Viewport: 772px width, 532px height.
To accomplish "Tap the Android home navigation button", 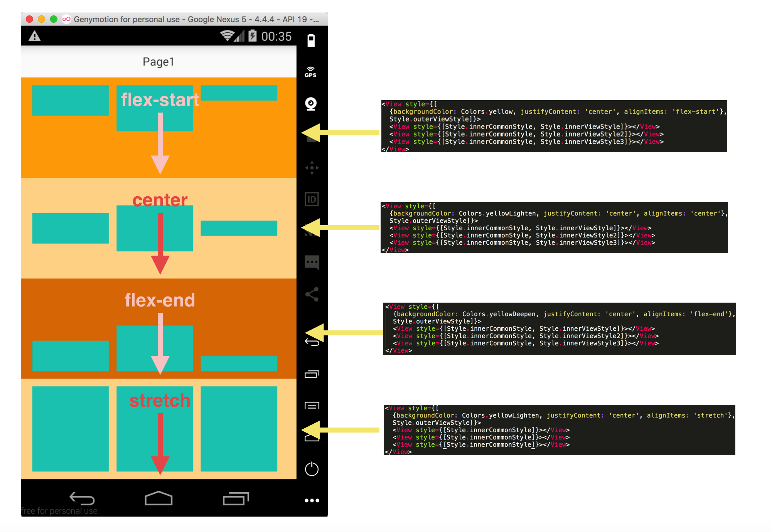I will click(158, 498).
